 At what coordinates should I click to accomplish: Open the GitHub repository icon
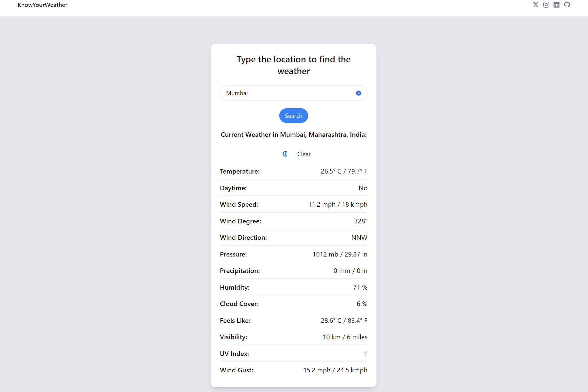click(567, 5)
